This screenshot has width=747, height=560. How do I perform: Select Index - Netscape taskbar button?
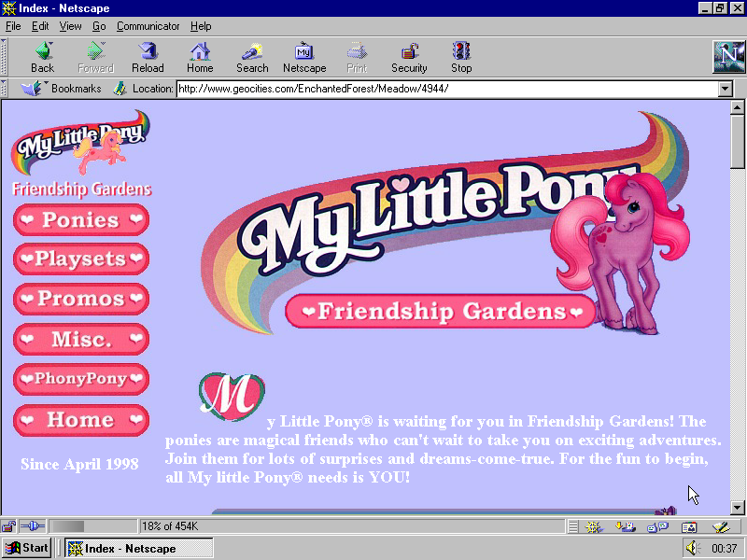(x=139, y=548)
